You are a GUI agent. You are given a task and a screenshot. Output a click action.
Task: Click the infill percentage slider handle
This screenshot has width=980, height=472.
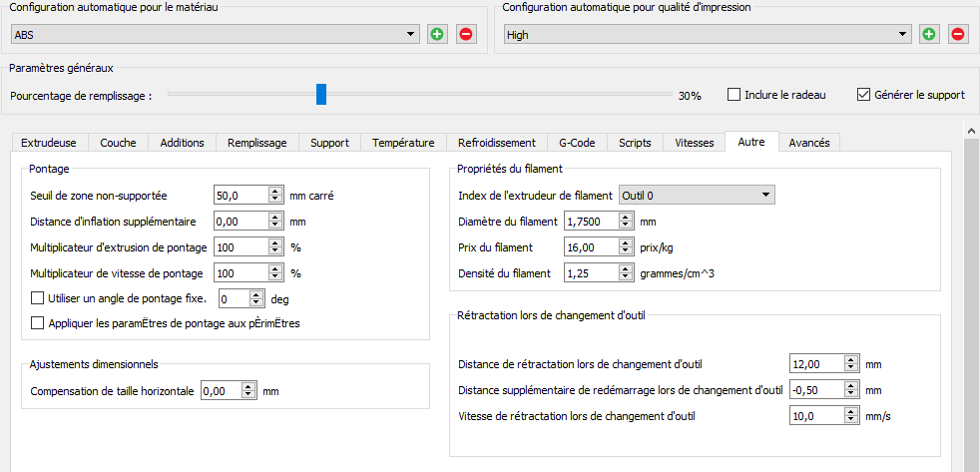(x=321, y=95)
